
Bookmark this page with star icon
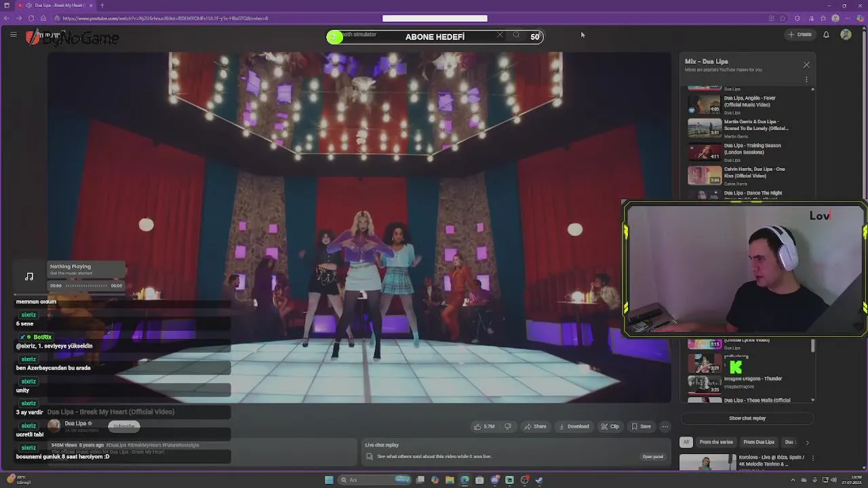[x=783, y=18]
